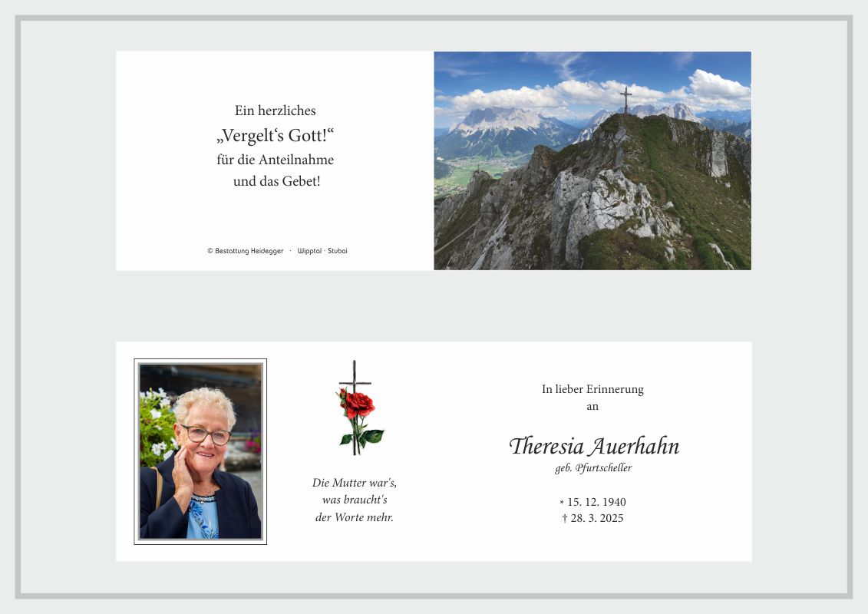The width and height of the screenshot is (868, 614).
Task: Click the "und das Gebet!" line
Action: (x=276, y=182)
